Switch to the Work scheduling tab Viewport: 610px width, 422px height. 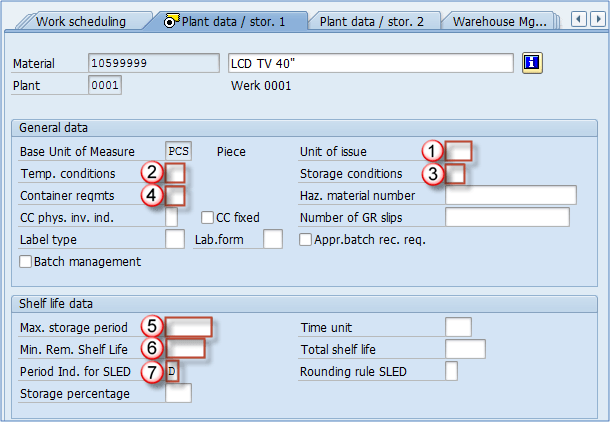tap(80, 20)
